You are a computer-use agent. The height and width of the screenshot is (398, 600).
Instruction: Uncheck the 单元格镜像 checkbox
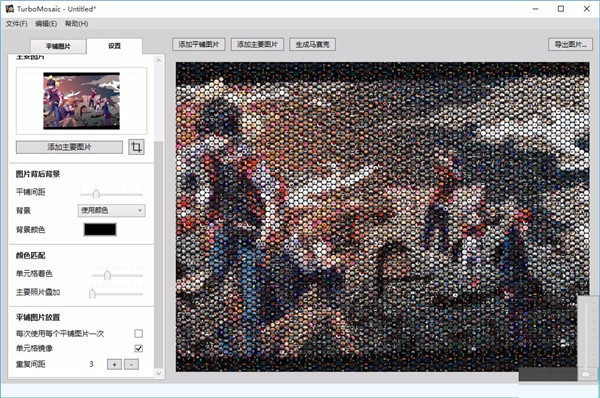pos(139,348)
